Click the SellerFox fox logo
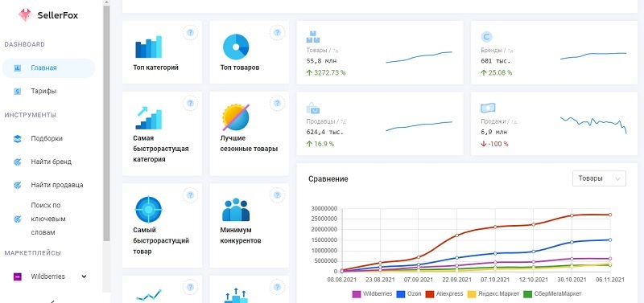644x303 pixels. tap(26, 15)
